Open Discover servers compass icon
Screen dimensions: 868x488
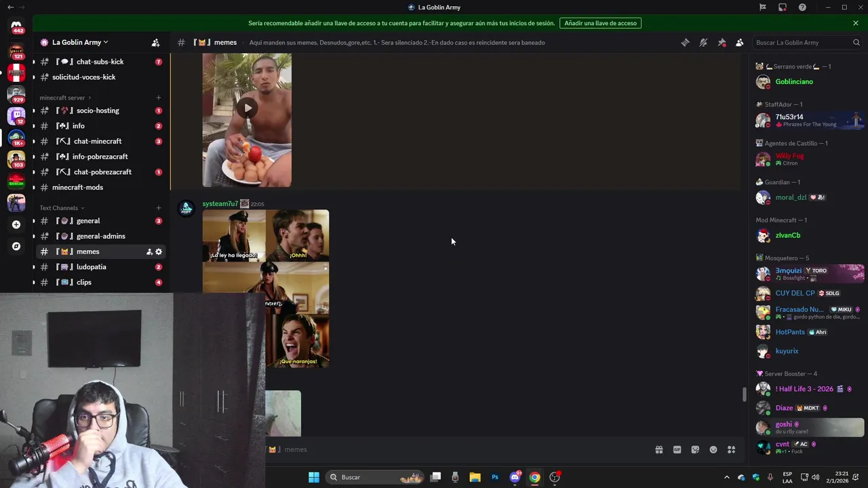16,246
